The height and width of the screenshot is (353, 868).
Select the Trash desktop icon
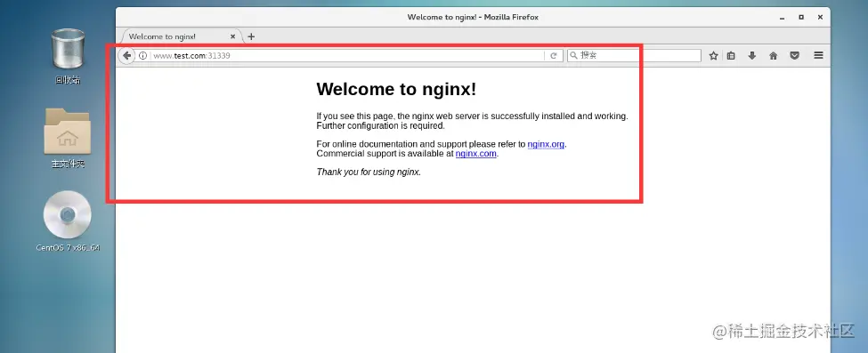click(x=68, y=56)
